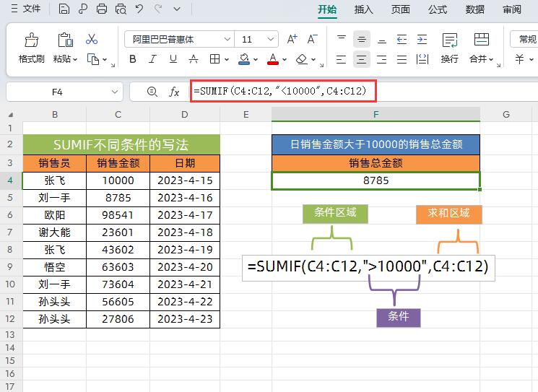Viewport: 538px width, 392px height.
Task: Apply the red font color A
Action: [273, 59]
